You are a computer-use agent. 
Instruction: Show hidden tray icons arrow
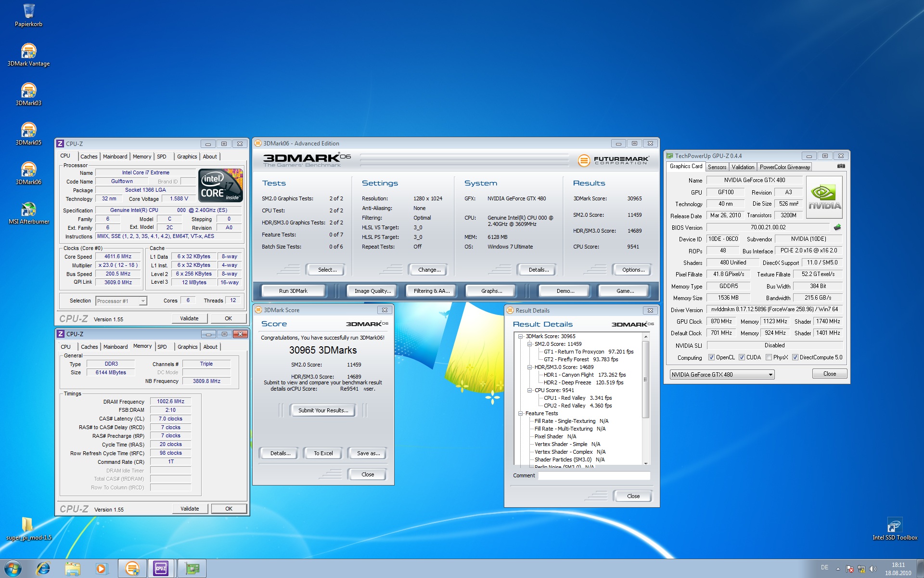[x=838, y=569]
